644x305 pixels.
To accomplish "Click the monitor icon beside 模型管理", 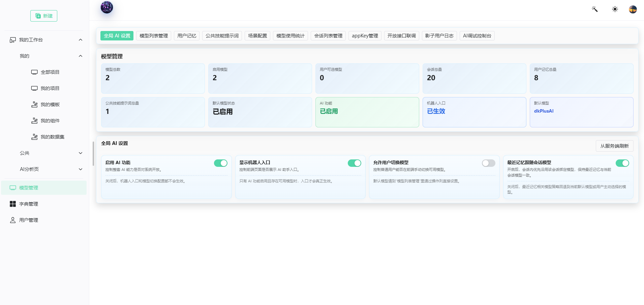I will 13,188.
